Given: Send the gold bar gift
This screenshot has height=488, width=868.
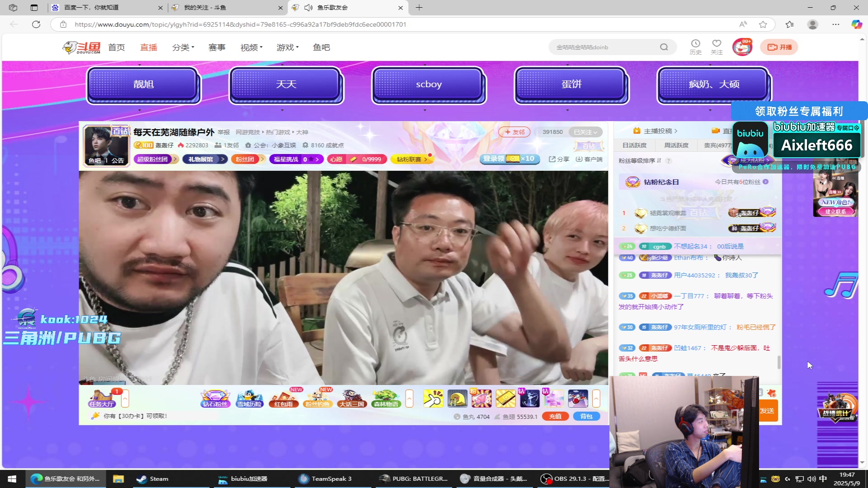Looking at the screenshot, I should pos(505,399).
